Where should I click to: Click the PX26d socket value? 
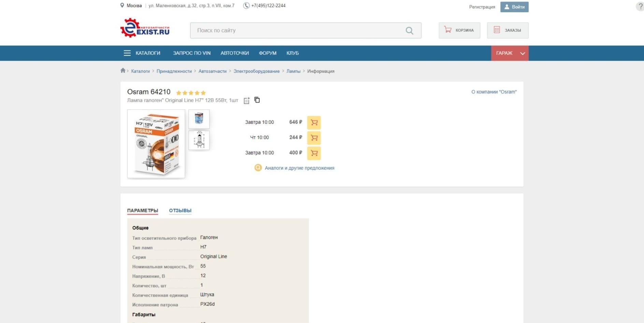coord(207,304)
